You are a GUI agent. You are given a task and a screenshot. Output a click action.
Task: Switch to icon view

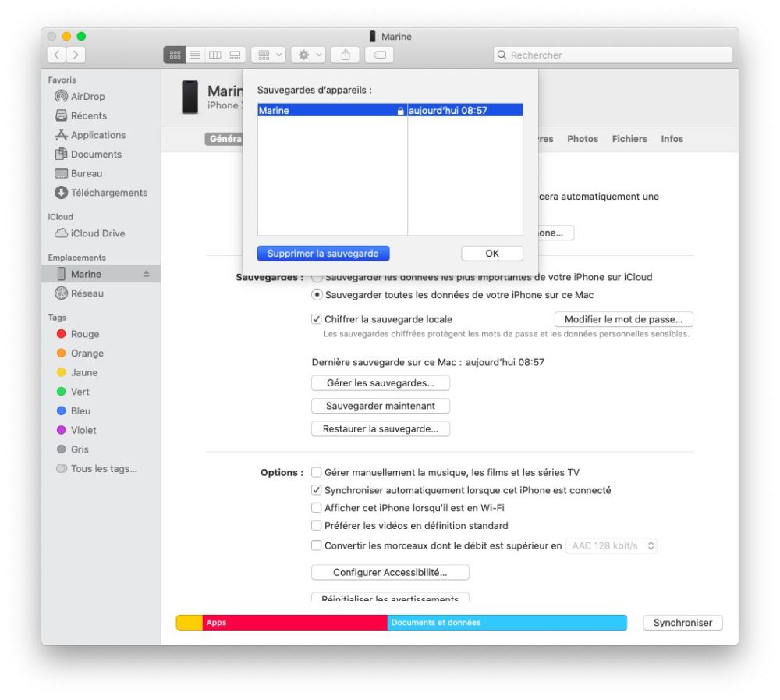175,55
